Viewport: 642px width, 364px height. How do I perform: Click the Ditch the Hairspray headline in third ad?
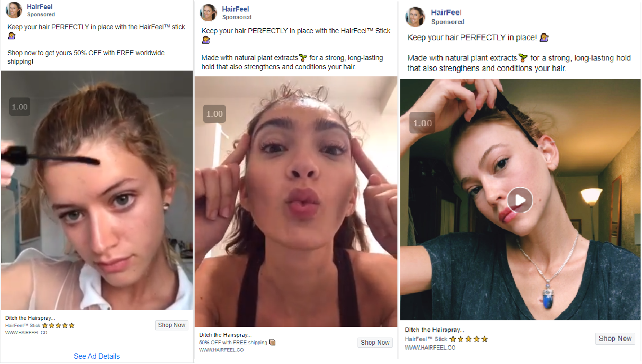(x=435, y=330)
